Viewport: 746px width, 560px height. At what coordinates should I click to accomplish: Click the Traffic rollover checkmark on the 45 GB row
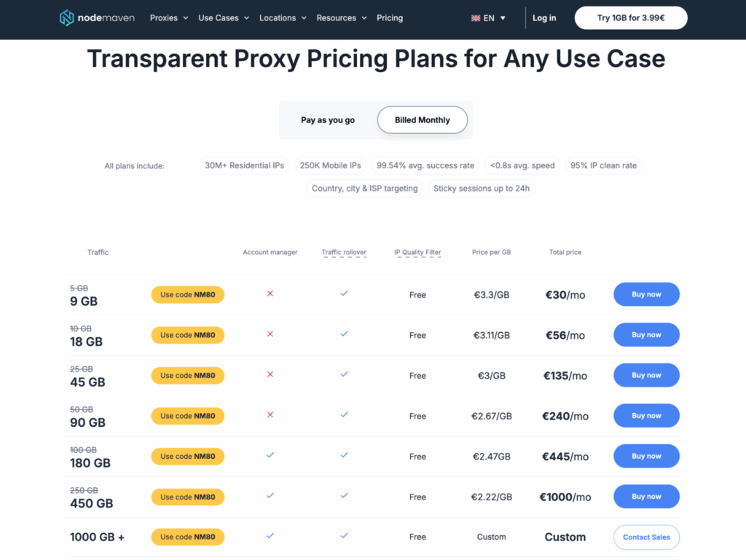[x=344, y=375]
